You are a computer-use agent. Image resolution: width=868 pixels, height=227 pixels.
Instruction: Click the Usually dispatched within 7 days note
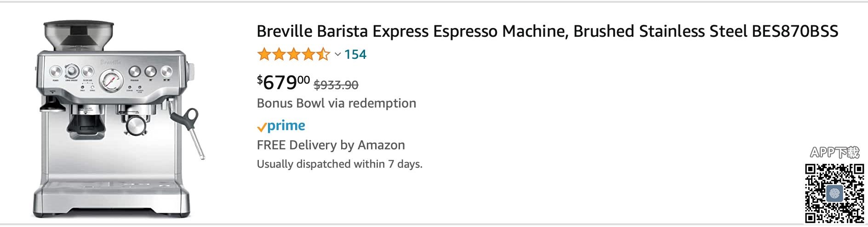339,164
